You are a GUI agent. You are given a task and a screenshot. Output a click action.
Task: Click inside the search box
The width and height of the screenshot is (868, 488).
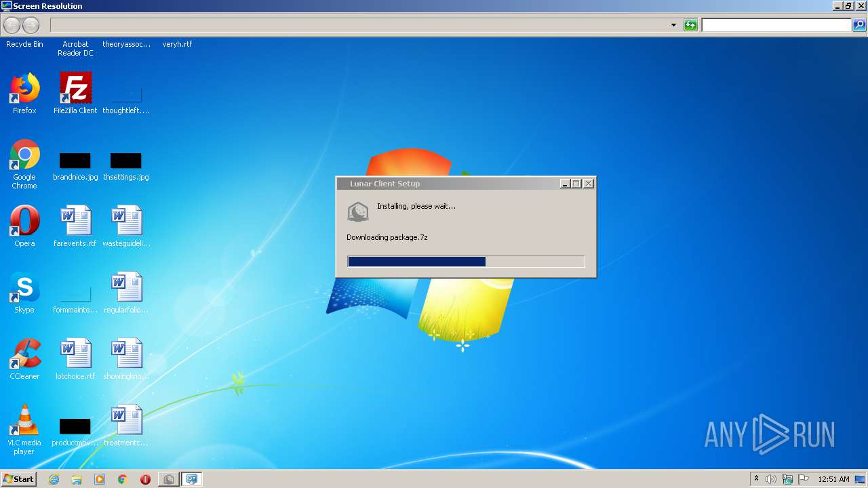[x=776, y=25]
